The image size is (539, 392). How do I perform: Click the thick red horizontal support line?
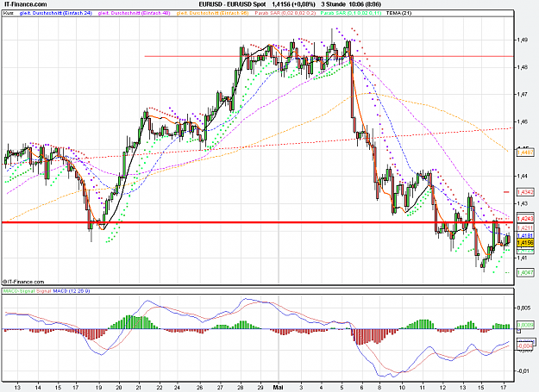258,222
